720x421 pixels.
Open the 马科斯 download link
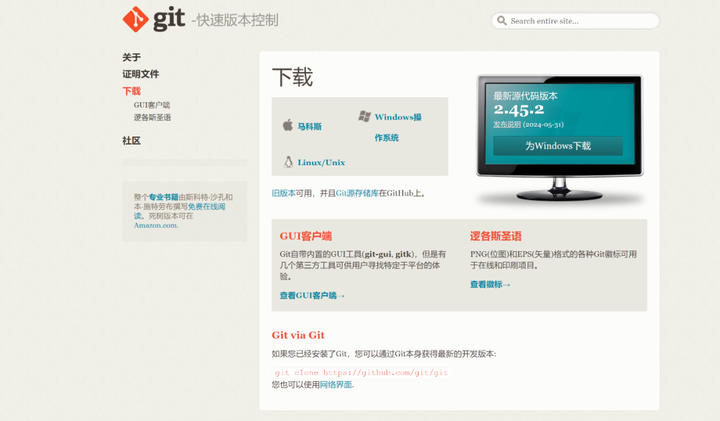(309, 126)
